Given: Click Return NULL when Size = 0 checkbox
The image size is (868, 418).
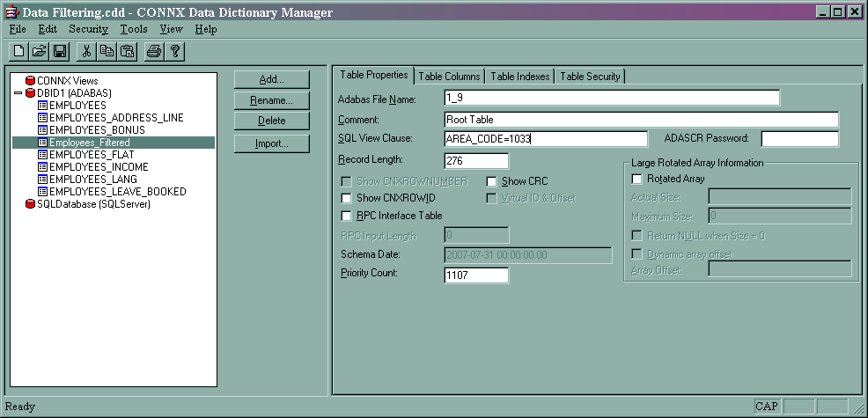Looking at the screenshot, I should [x=636, y=236].
